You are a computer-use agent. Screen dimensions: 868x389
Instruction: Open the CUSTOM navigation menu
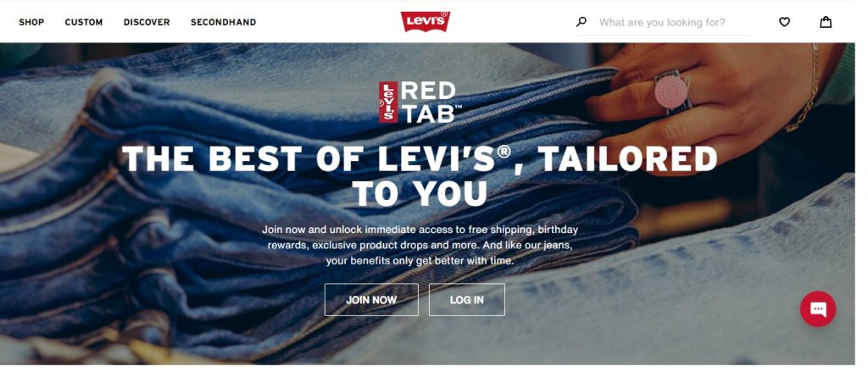click(84, 22)
